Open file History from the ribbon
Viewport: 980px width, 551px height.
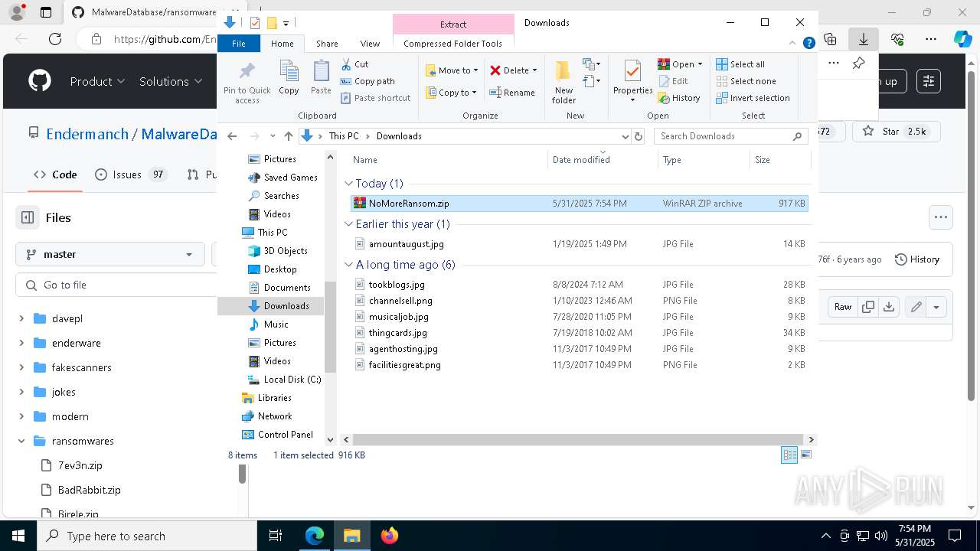coord(678,98)
